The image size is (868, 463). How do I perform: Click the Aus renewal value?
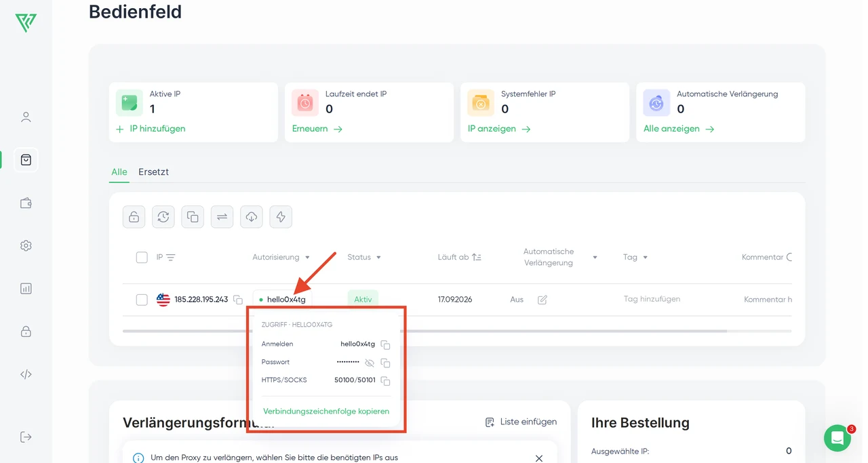tap(517, 300)
